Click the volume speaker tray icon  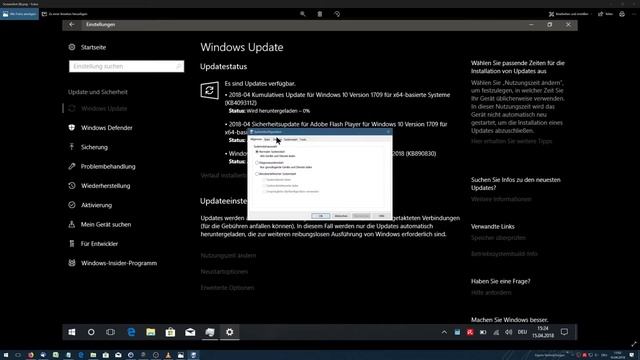(x=509, y=332)
